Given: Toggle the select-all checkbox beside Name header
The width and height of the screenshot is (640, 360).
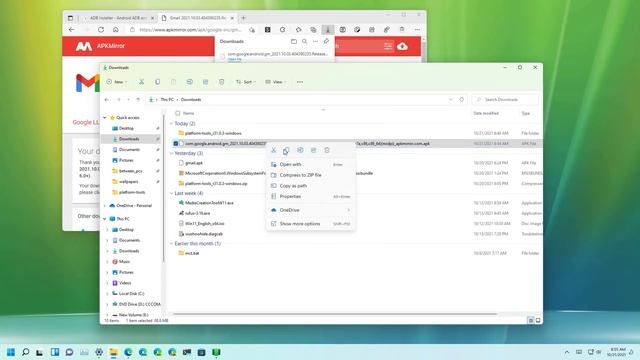Looking at the screenshot, I should point(178,113).
